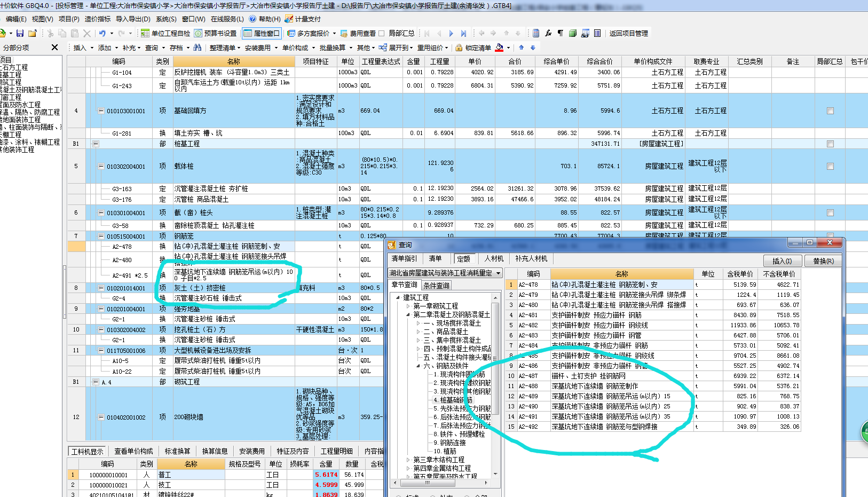Select 标准换算 bottom tab
Screen dimensions: 868x497
177,451
